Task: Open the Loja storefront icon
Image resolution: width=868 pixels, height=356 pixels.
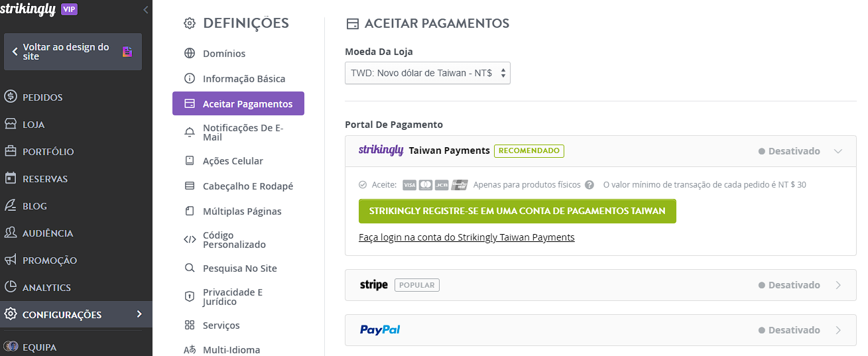Action: [x=10, y=124]
